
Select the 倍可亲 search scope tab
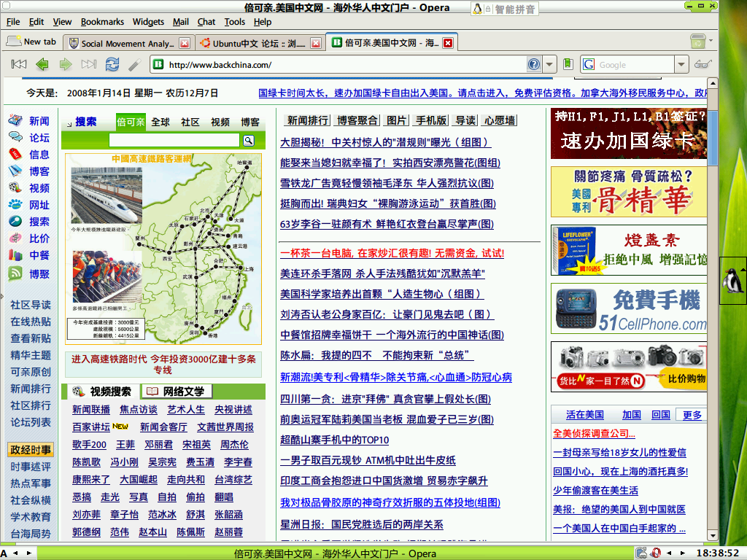131,122
